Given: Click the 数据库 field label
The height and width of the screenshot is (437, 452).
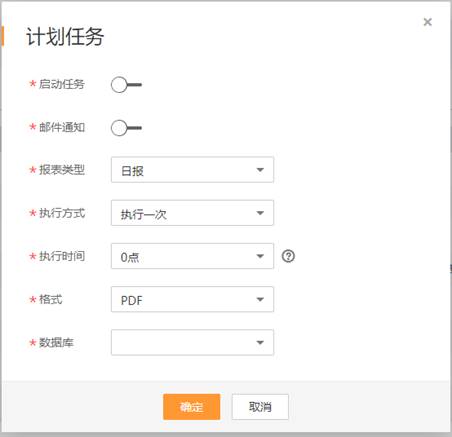Looking at the screenshot, I should 56,342.
